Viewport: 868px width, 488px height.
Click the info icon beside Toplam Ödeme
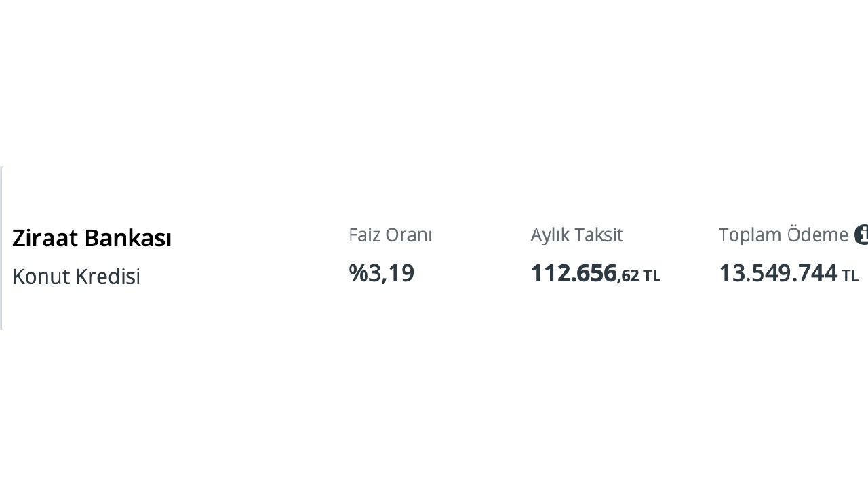click(862, 235)
